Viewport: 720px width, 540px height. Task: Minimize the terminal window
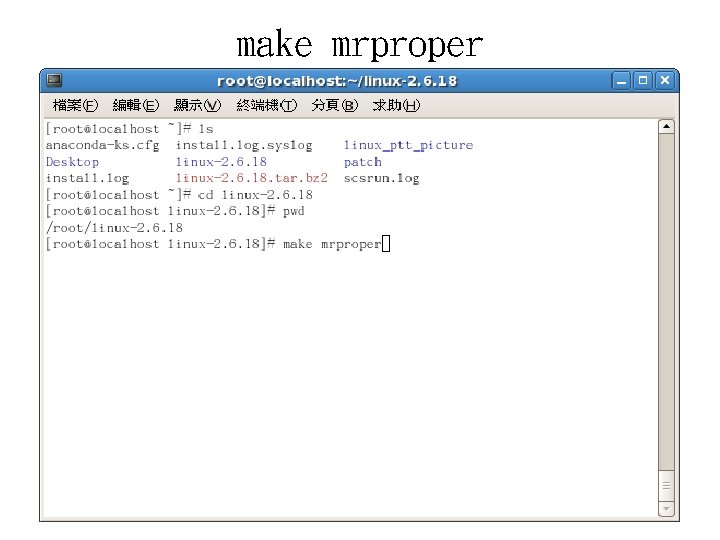click(x=621, y=81)
